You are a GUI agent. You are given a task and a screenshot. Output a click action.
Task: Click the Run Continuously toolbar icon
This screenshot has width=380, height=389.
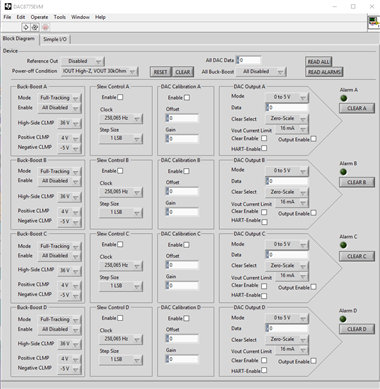tap(35, 27)
